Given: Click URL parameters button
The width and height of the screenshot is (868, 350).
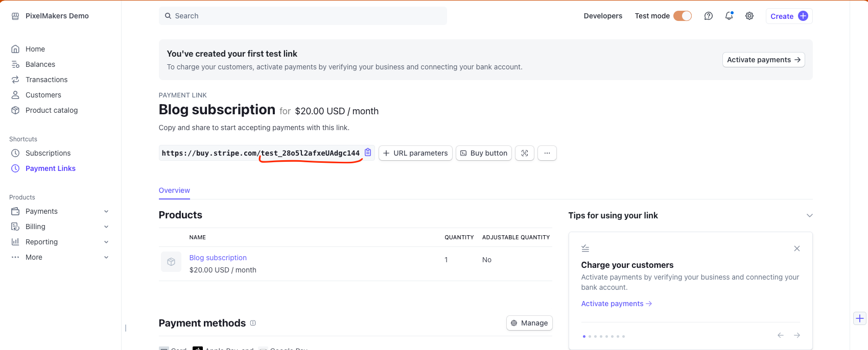Looking at the screenshot, I should point(415,153).
